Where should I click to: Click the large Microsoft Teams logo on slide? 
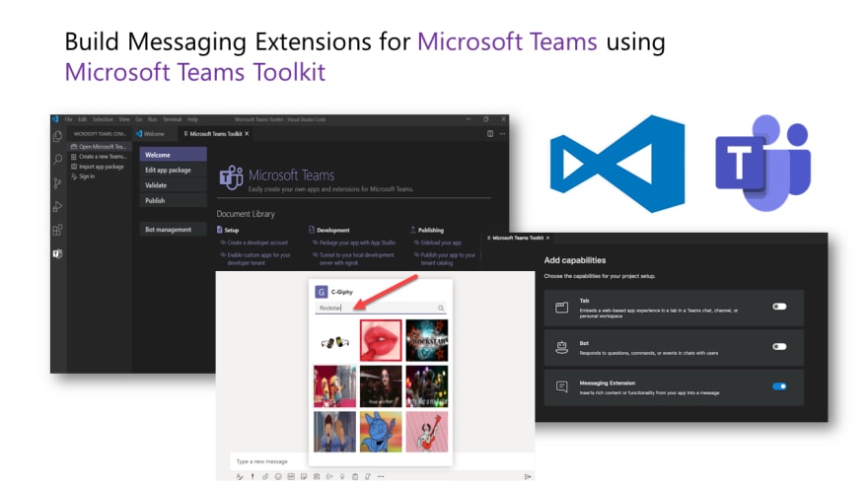(x=762, y=164)
